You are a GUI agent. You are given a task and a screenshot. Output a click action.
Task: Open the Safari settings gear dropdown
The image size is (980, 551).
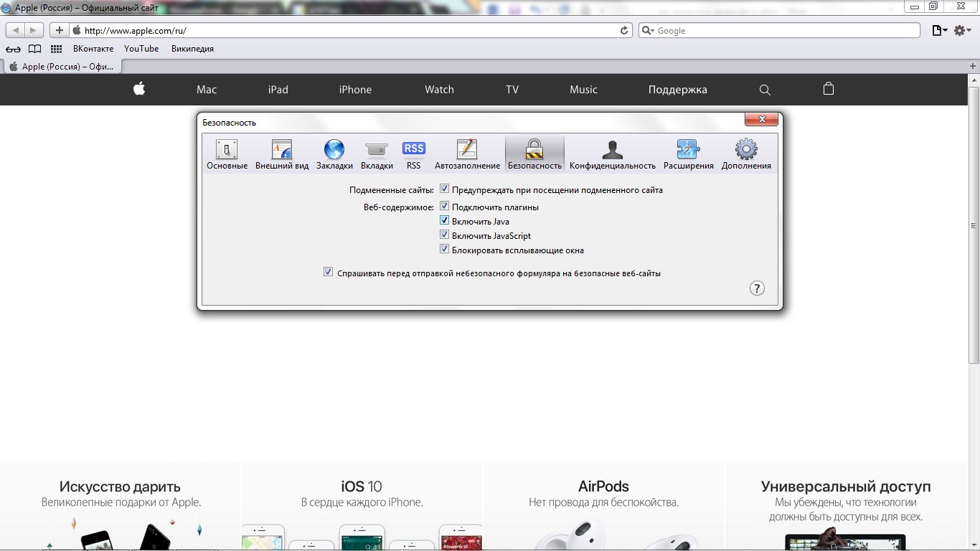[x=962, y=30]
